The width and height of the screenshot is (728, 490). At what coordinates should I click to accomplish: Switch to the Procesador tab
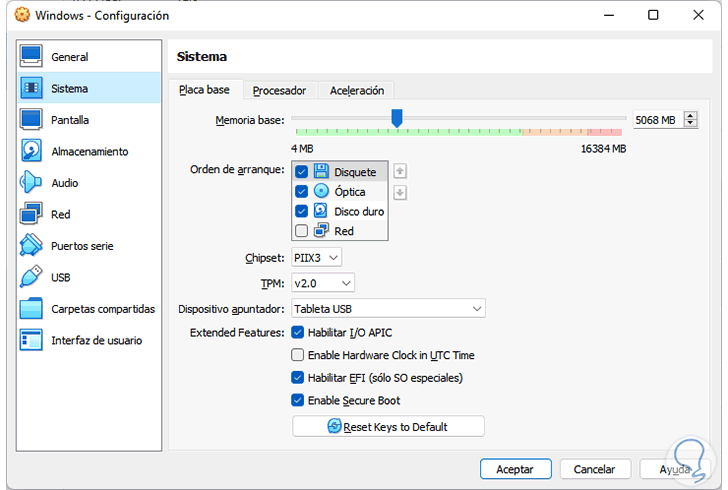[279, 90]
